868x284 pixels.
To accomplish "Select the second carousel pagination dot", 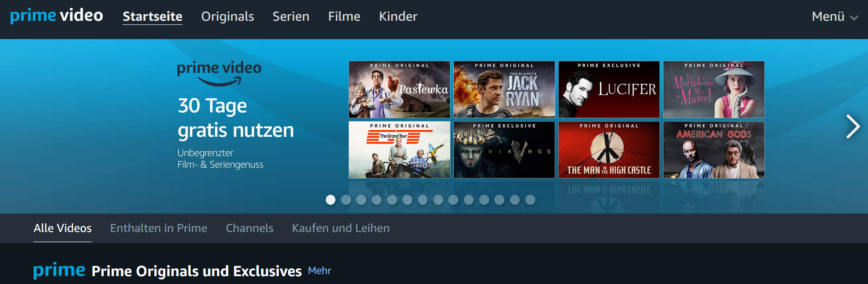I will coord(346,200).
